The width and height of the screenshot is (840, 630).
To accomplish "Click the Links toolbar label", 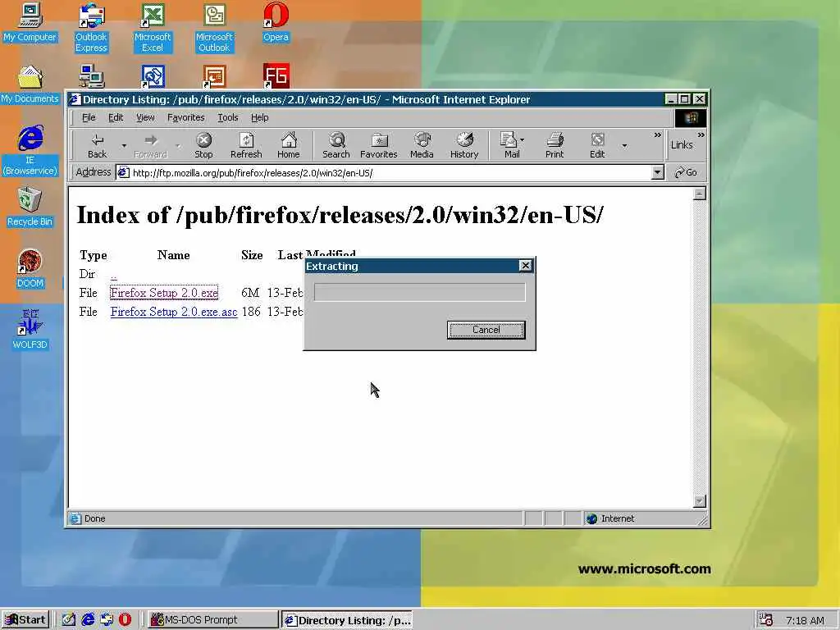I will [682, 144].
